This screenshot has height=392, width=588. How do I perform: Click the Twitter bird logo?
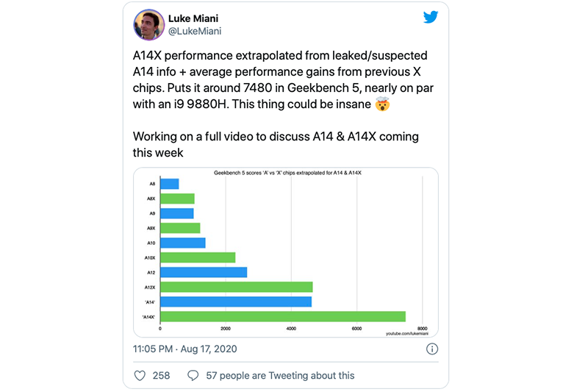[431, 17]
